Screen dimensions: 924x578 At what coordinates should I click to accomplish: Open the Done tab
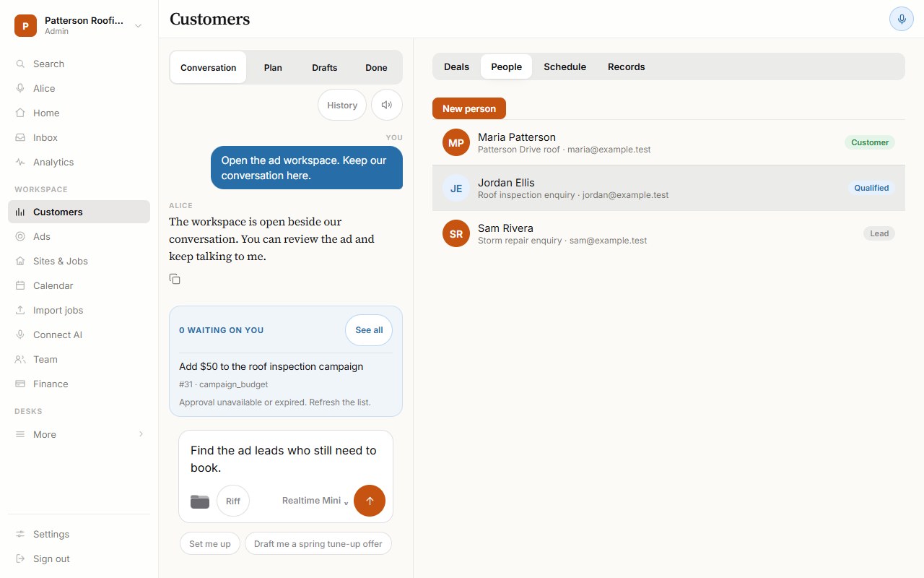[376, 67]
